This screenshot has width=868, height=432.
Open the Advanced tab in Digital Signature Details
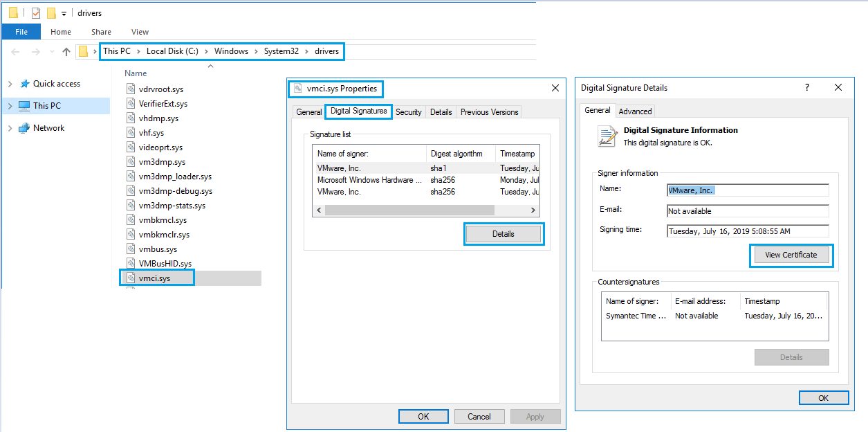click(x=635, y=110)
